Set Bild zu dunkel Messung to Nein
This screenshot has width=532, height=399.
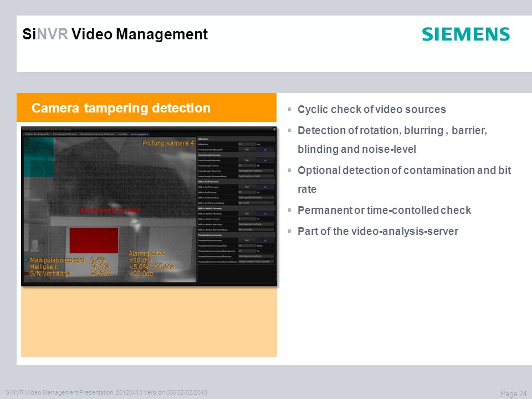247,214
